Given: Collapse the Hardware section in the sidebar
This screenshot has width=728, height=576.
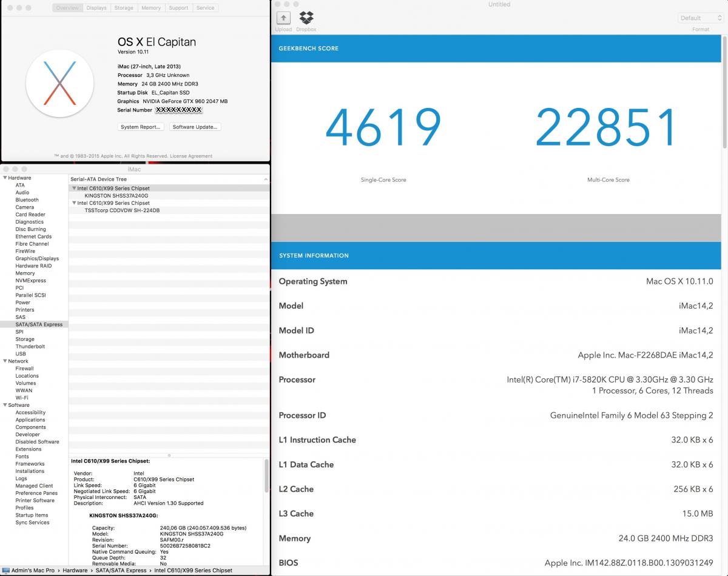Looking at the screenshot, I should pyautogui.click(x=5, y=178).
